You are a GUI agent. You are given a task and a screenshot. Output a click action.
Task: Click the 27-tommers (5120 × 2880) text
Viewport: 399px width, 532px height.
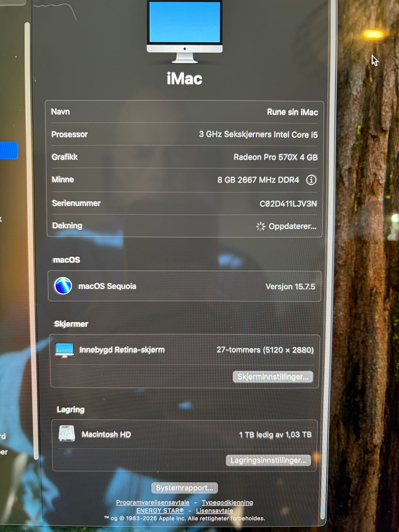265,350
